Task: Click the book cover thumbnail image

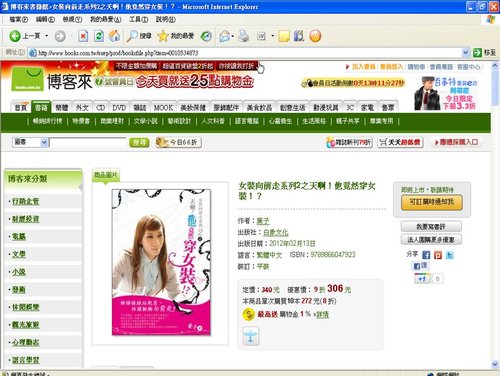Action: point(161,262)
